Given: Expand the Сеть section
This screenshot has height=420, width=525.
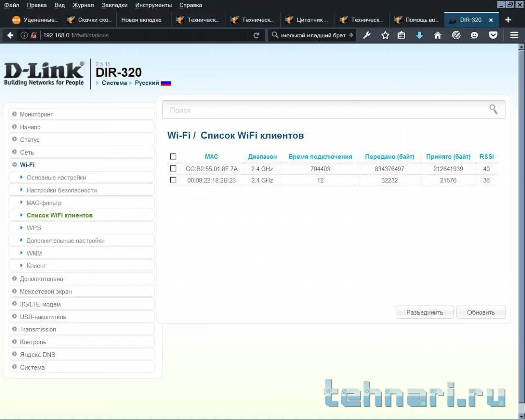Looking at the screenshot, I should (81, 152).
